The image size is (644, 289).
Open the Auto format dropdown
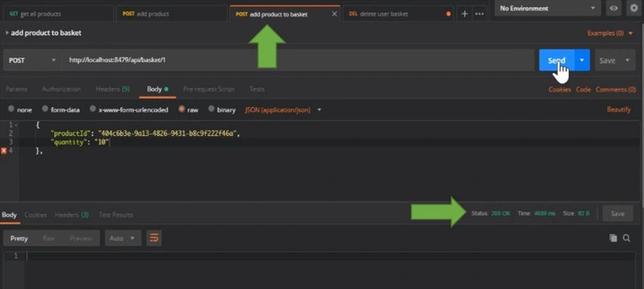pos(123,238)
